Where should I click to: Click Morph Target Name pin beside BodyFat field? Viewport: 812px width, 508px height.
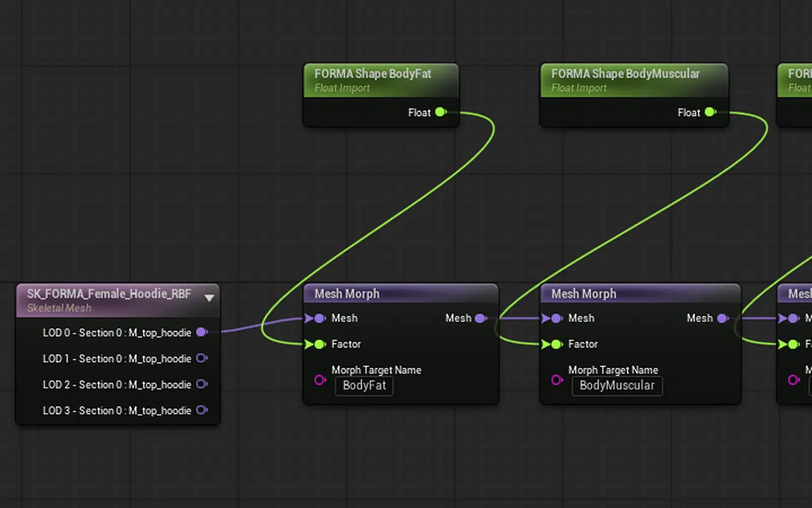tap(320, 380)
